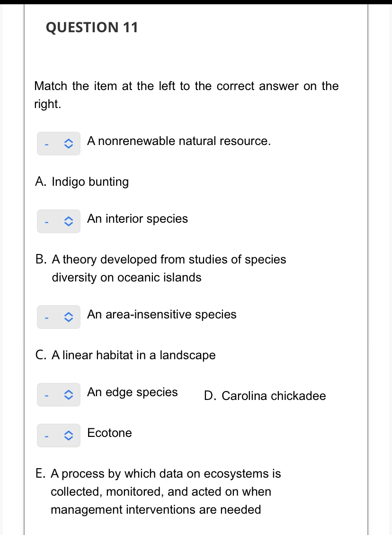
Task: Click the chevron icon beside "A nonrenewable natural resource"
Action: [x=69, y=144]
